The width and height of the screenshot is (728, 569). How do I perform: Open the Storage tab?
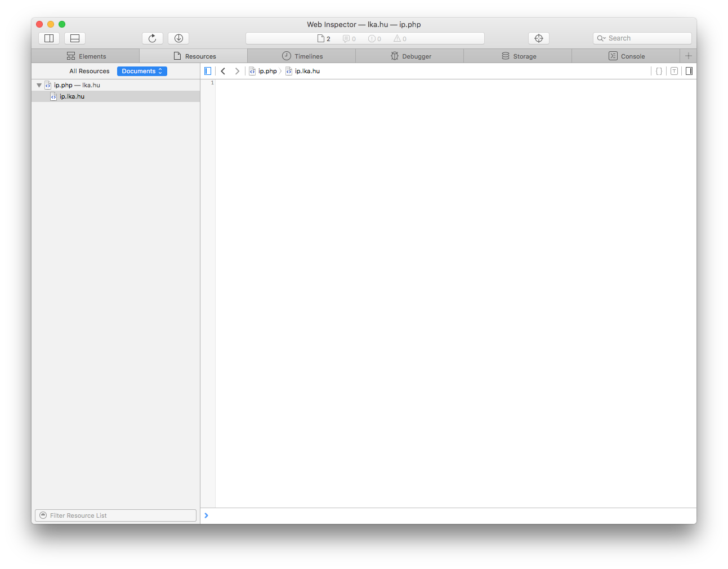[518, 56]
